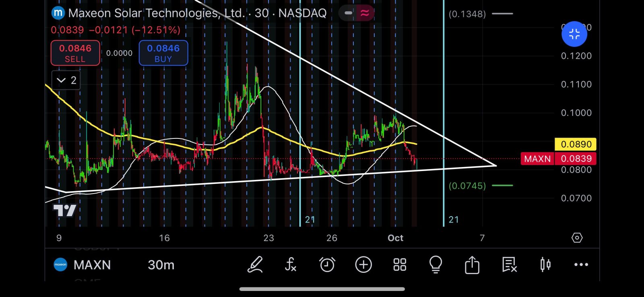Open ideas with the lightbulb icon
This screenshot has width=644, height=297.
(x=436, y=265)
